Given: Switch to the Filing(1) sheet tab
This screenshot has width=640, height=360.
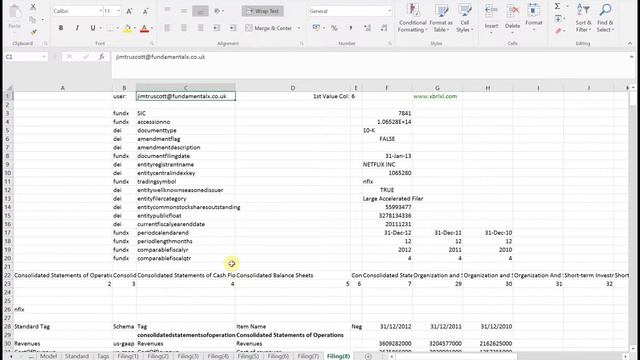Looking at the screenshot, I should 128,356.
